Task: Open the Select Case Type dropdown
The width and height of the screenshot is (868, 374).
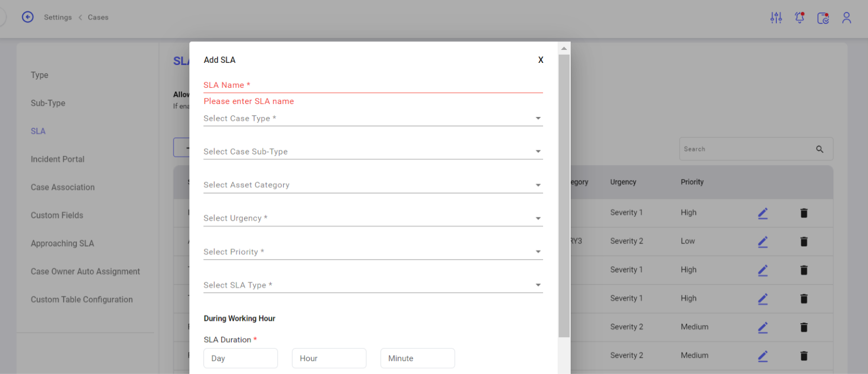Action: click(373, 118)
